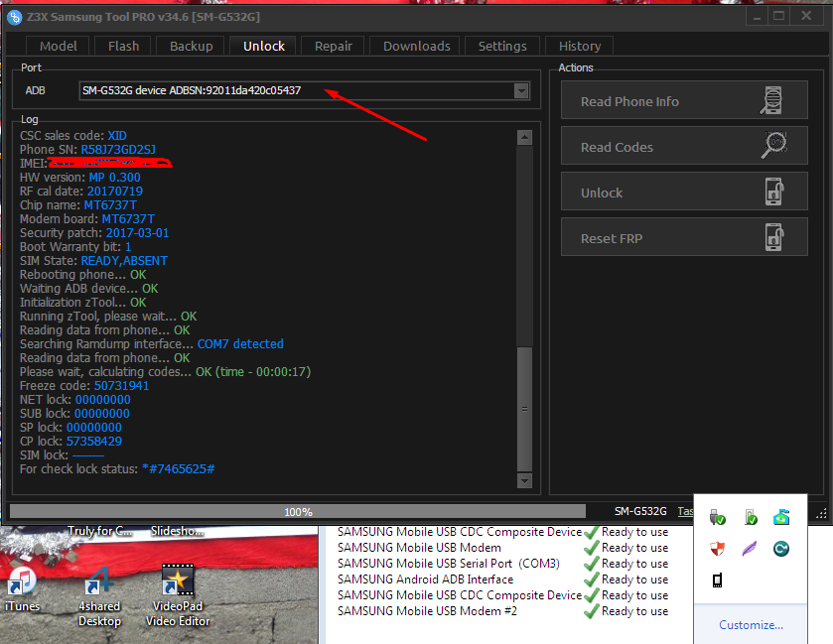Click the COM7 detected text in log
Image resolution: width=833 pixels, height=644 pixels.
pyautogui.click(x=240, y=344)
